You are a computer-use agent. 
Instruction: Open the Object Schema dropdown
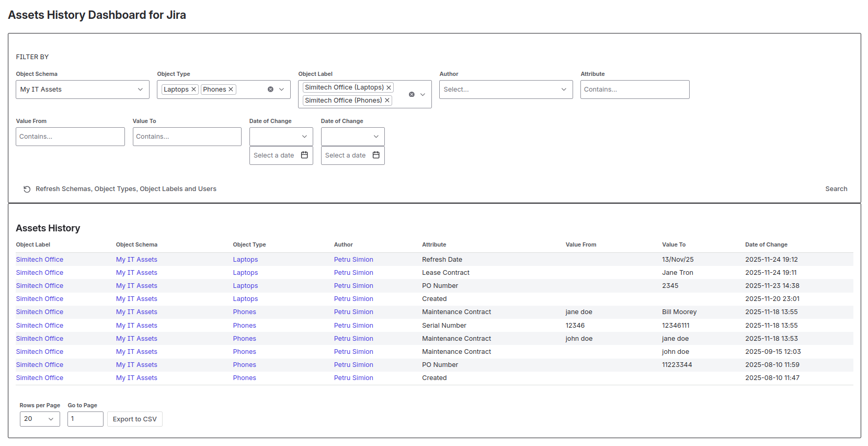[x=82, y=90]
